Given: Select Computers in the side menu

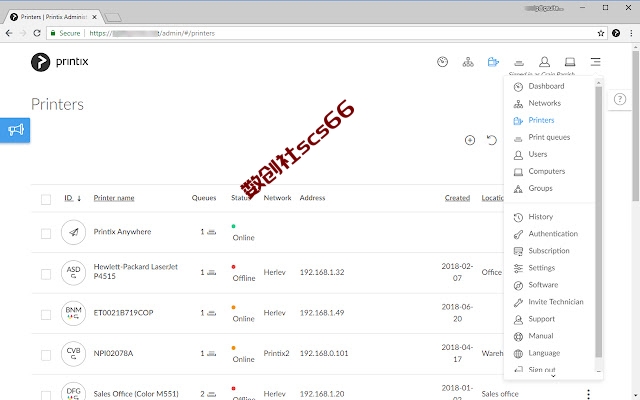Looking at the screenshot, I should [549, 171].
